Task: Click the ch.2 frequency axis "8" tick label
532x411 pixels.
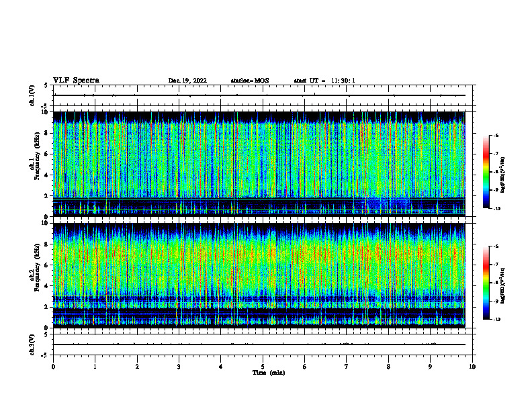Action: point(46,244)
